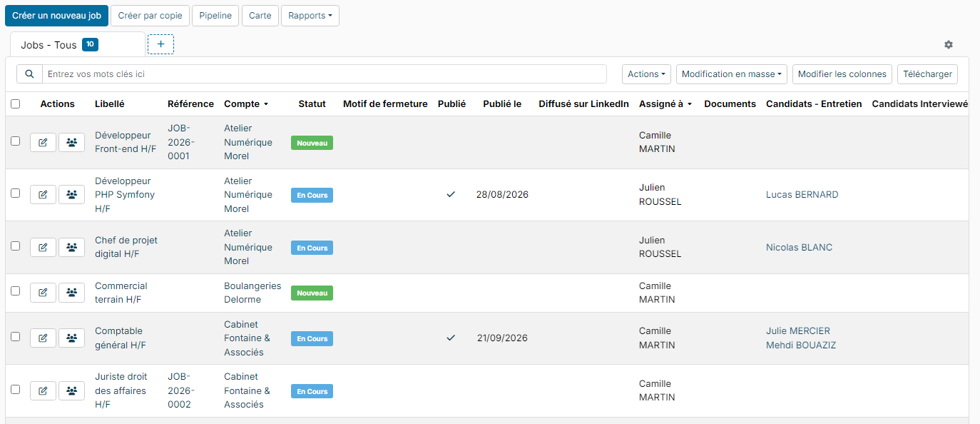Screen dimensions: 980x424
Task: Check the Commercial terrain H/F row
Action: (16, 291)
